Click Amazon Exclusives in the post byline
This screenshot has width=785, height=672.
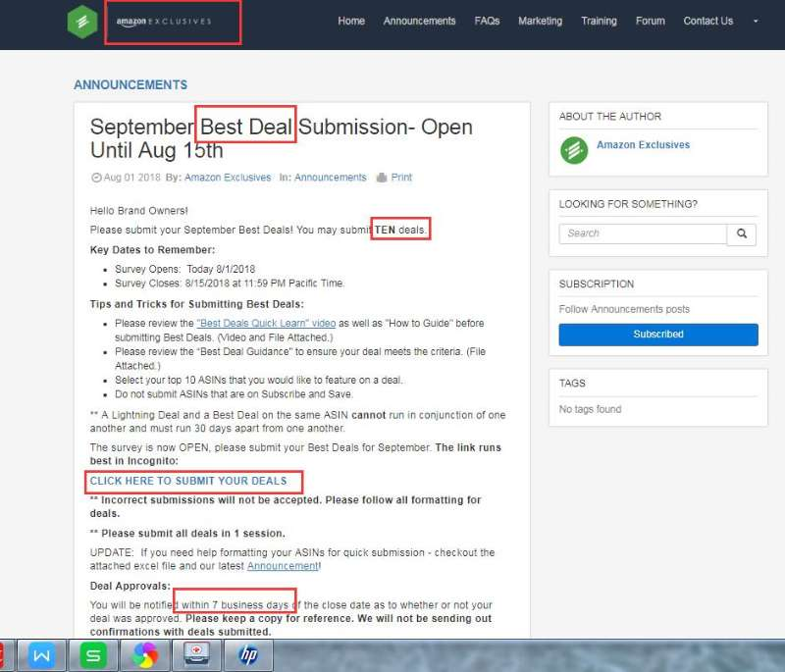228,178
